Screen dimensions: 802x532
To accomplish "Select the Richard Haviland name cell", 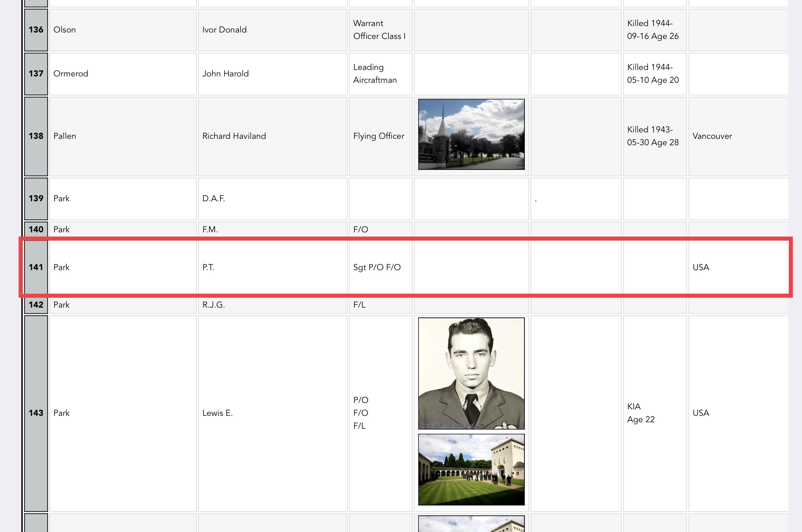I will point(272,136).
